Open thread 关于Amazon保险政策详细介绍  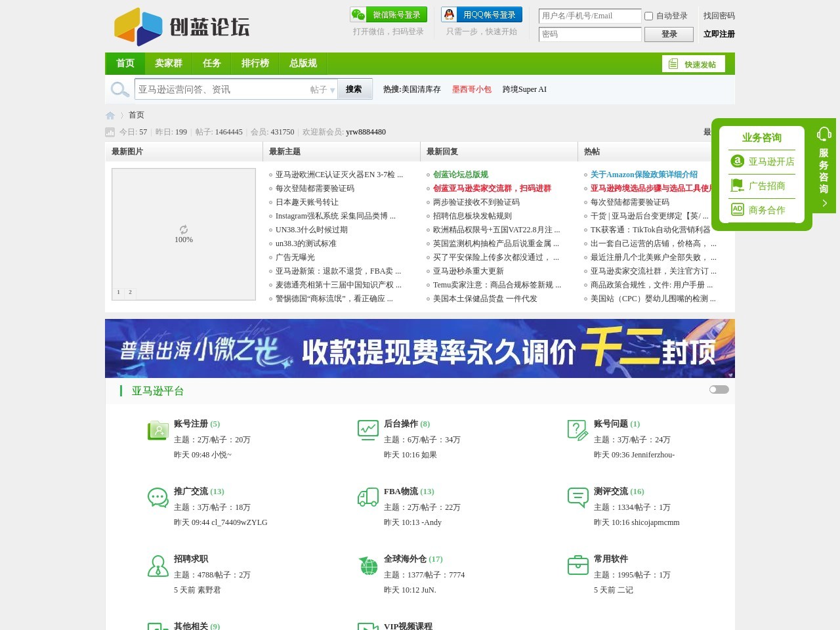[644, 175]
